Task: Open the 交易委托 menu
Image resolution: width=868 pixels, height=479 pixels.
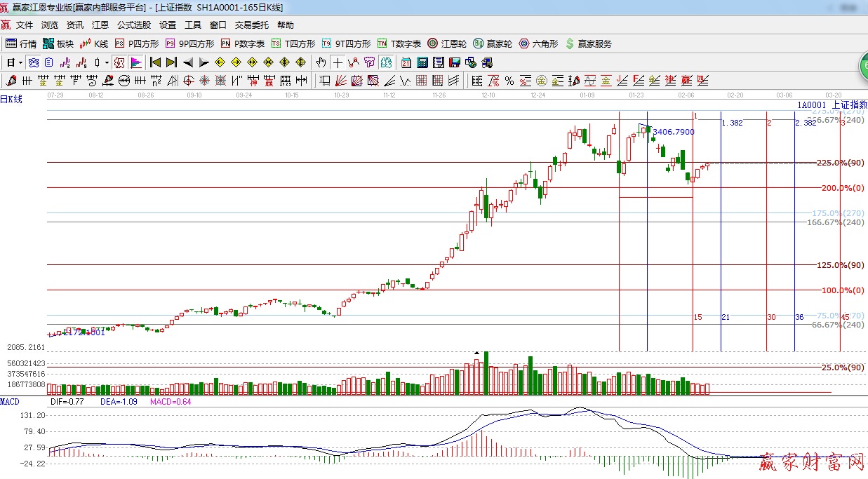Action: point(251,25)
